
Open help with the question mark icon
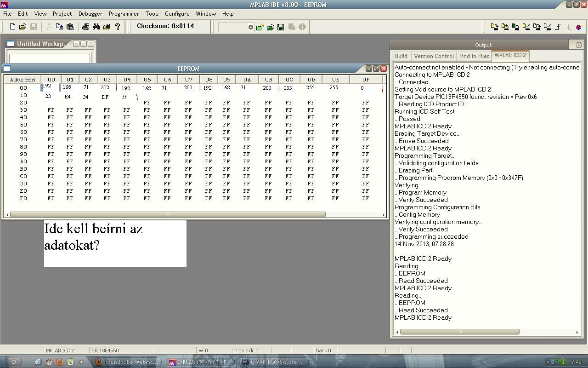(x=118, y=27)
